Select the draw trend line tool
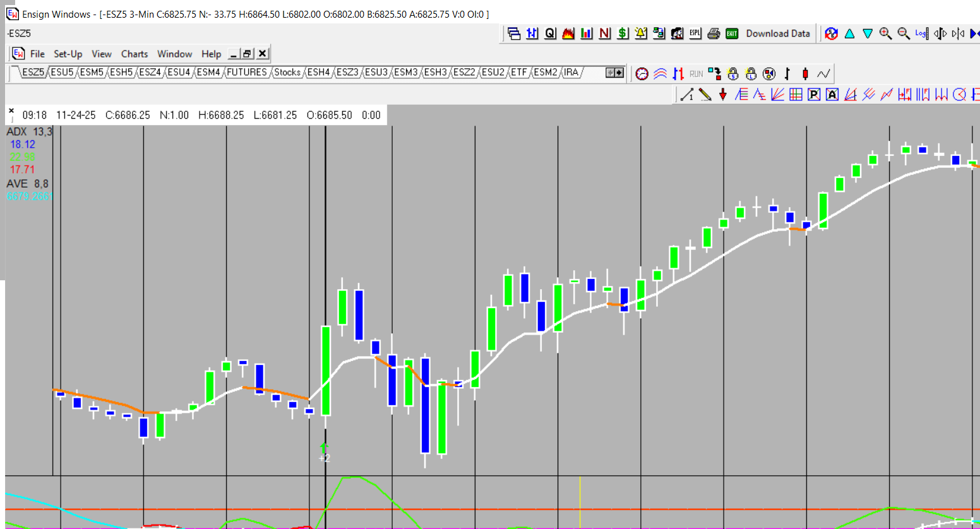This screenshot has height=529, width=980. [687, 95]
